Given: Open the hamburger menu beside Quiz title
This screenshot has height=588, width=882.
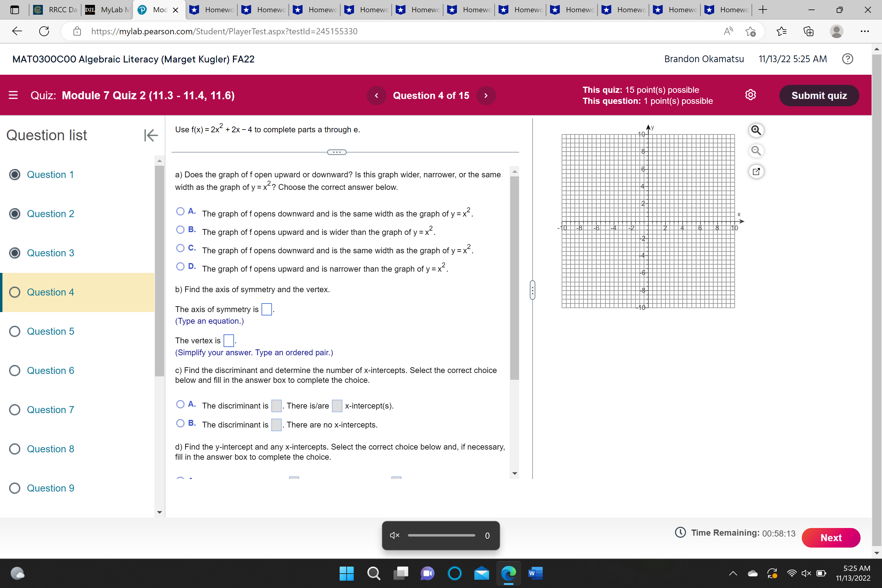Looking at the screenshot, I should tap(13, 95).
